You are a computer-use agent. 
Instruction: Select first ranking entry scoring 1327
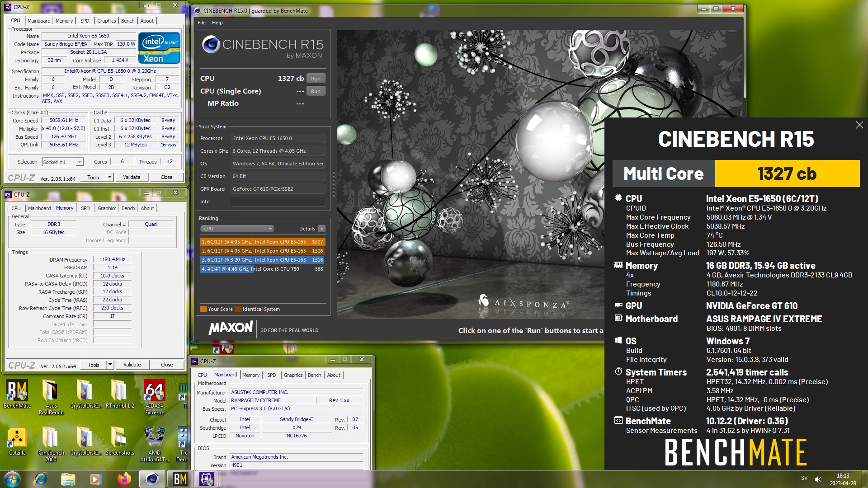click(262, 242)
